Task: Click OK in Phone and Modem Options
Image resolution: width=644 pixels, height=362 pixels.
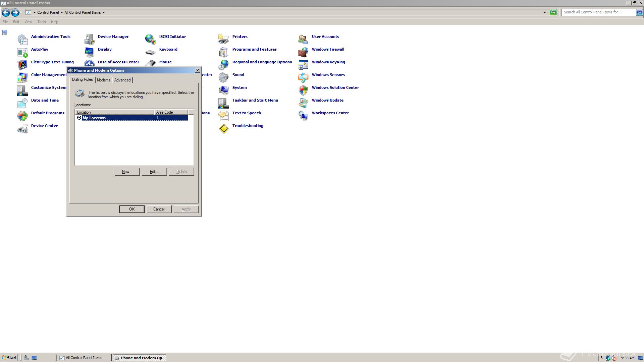Action: coord(132,209)
